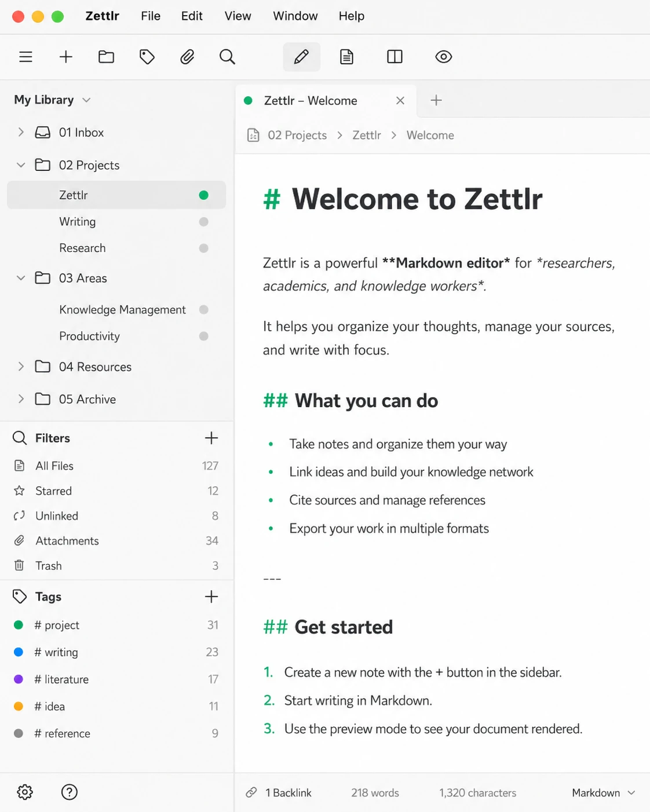Enable the split view icon
This screenshot has height=812, width=650.
pyautogui.click(x=395, y=57)
